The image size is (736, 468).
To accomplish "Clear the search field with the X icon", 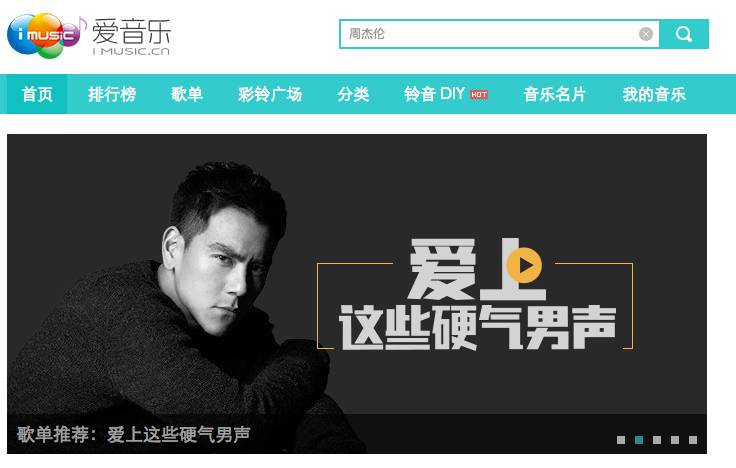I will click(646, 34).
